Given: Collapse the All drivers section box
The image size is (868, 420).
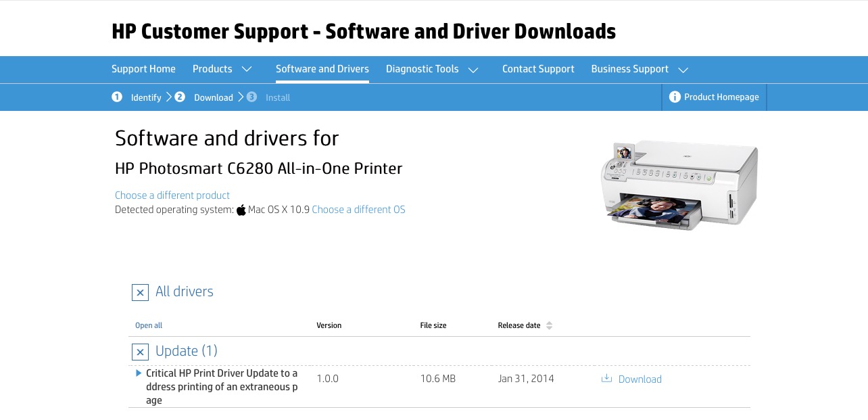Looking at the screenshot, I should [140, 293].
